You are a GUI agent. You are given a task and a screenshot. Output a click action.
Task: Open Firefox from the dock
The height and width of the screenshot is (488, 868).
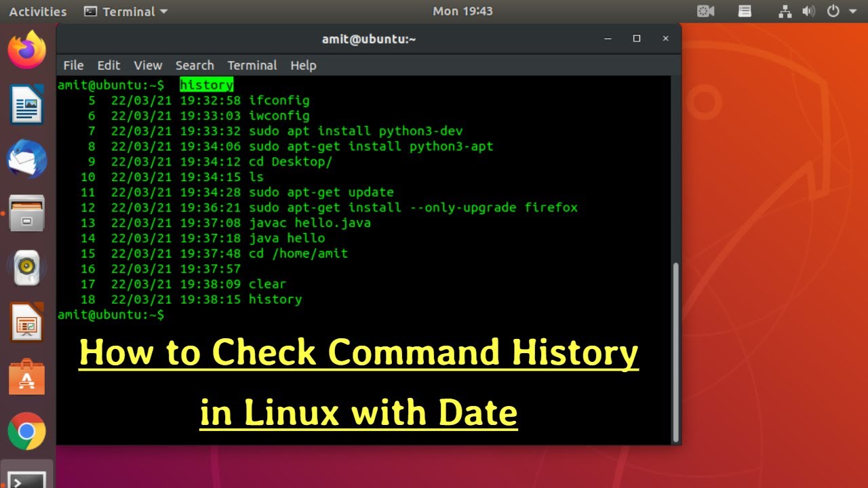(27, 49)
